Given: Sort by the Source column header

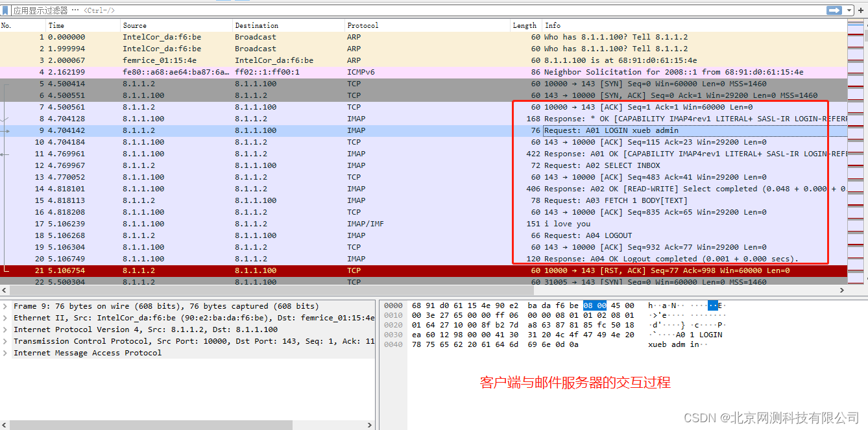Looking at the screenshot, I should pos(176,25).
